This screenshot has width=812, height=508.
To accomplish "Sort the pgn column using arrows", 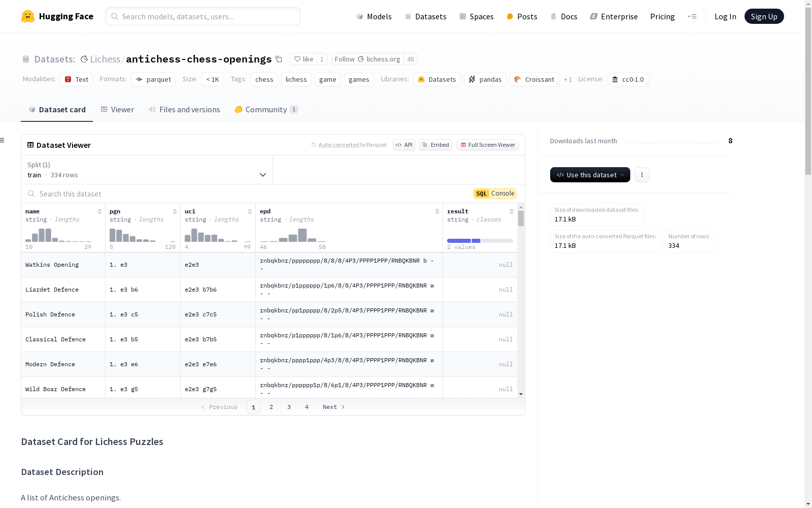I will click(x=175, y=211).
